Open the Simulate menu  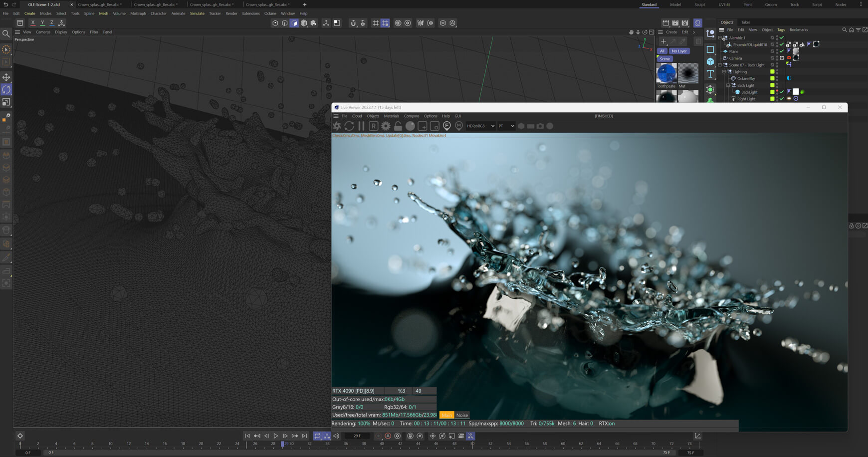pos(197,13)
